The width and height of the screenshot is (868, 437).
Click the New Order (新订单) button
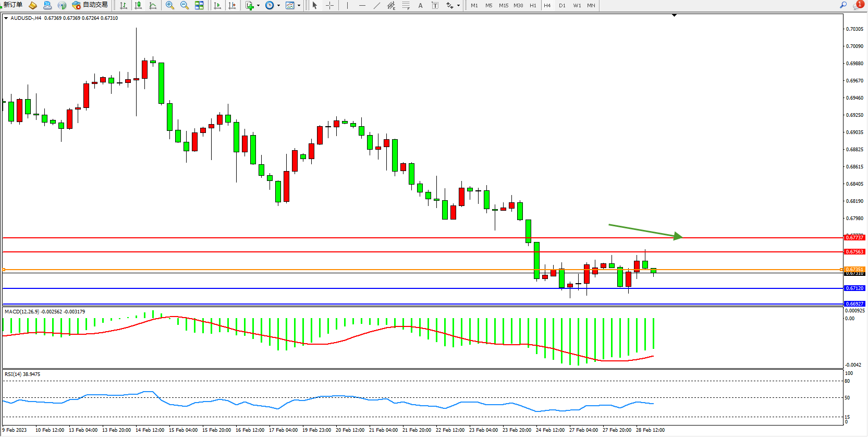click(x=13, y=5)
